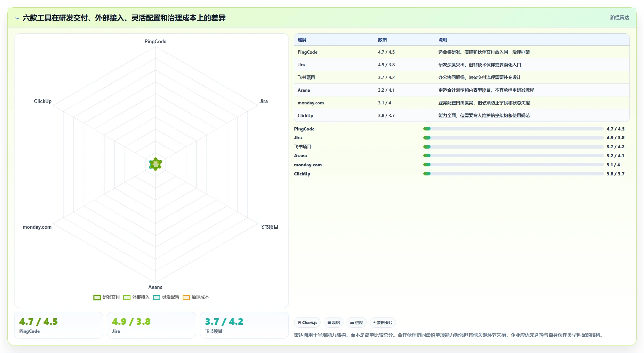Click the PingCode progress bar
Image resolution: width=644 pixels, height=353 pixels.
(513, 129)
